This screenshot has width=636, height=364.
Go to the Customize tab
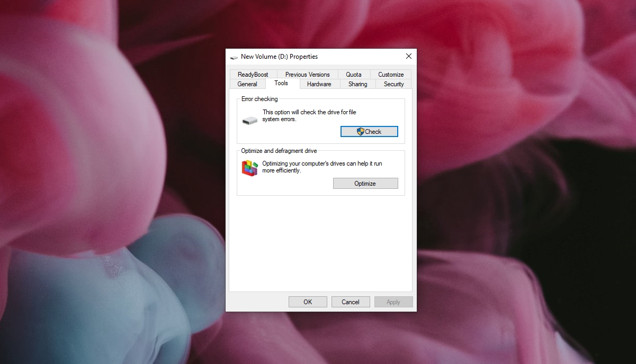pos(391,75)
